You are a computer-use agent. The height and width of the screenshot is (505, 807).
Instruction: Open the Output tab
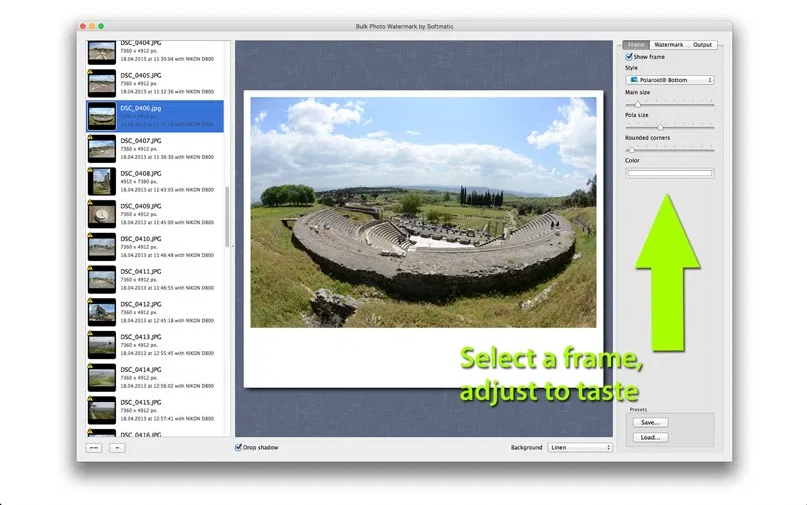[x=703, y=45]
